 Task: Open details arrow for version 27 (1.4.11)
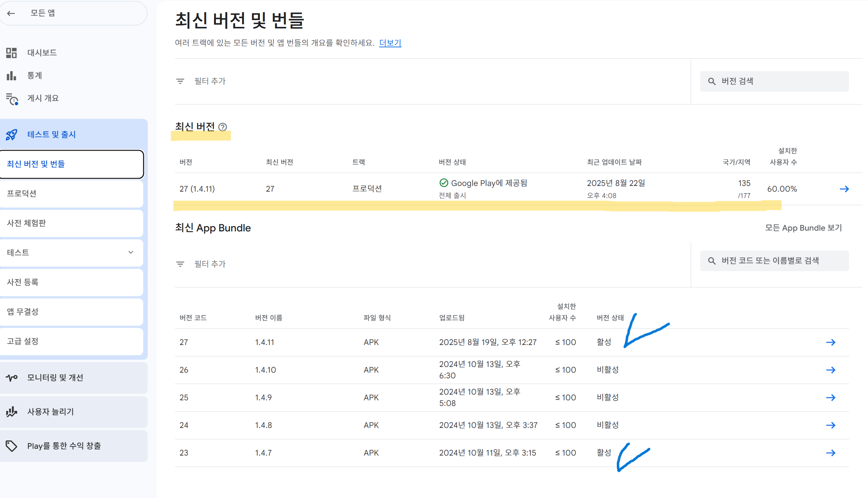[844, 189]
